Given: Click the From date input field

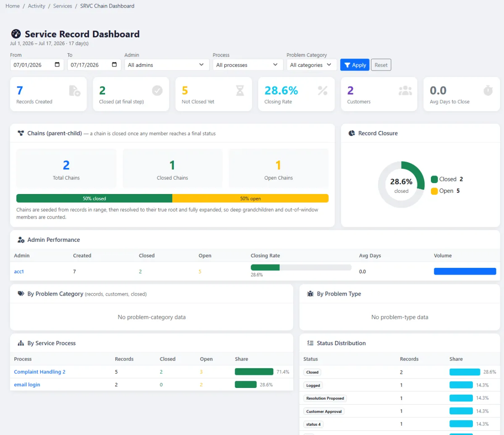Looking at the screenshot, I should [37, 65].
